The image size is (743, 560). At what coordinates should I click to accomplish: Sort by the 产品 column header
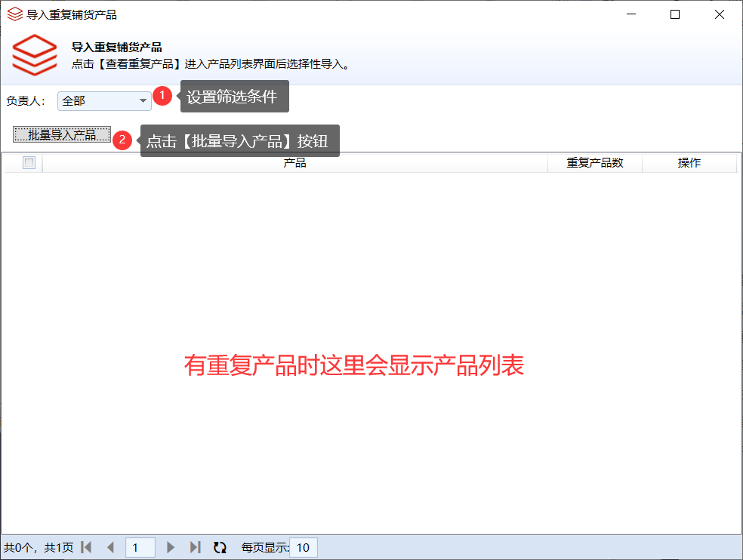pos(294,163)
